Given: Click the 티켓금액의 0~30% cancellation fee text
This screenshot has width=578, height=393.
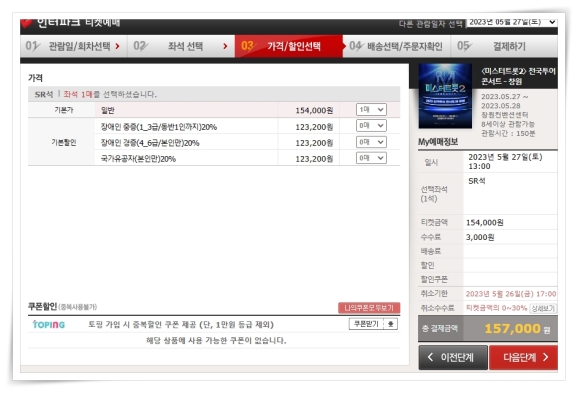Looking at the screenshot, I should coord(497,308).
